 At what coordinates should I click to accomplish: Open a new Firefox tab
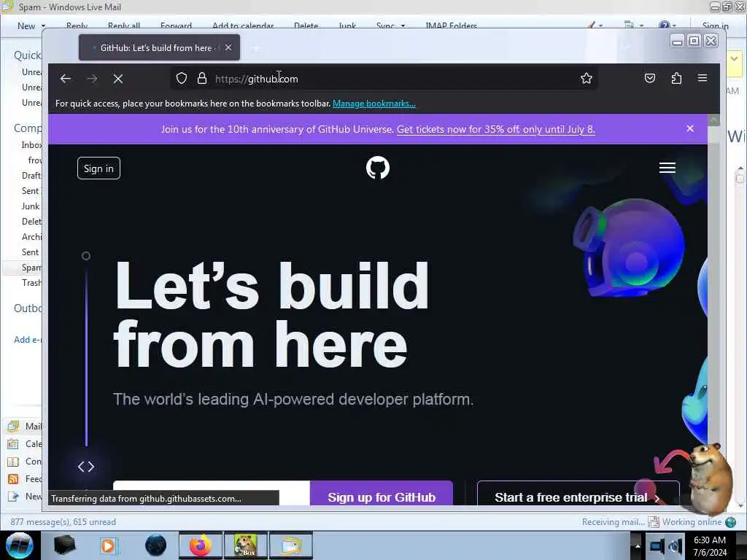pyautogui.click(x=256, y=47)
